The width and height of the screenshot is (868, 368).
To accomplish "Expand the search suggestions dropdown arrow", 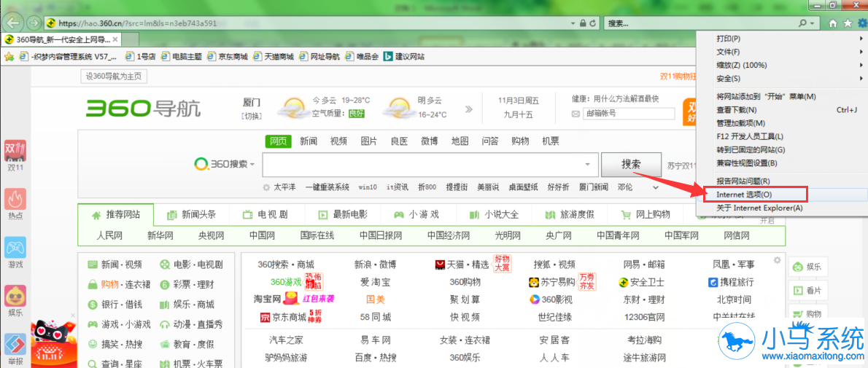I will point(588,165).
